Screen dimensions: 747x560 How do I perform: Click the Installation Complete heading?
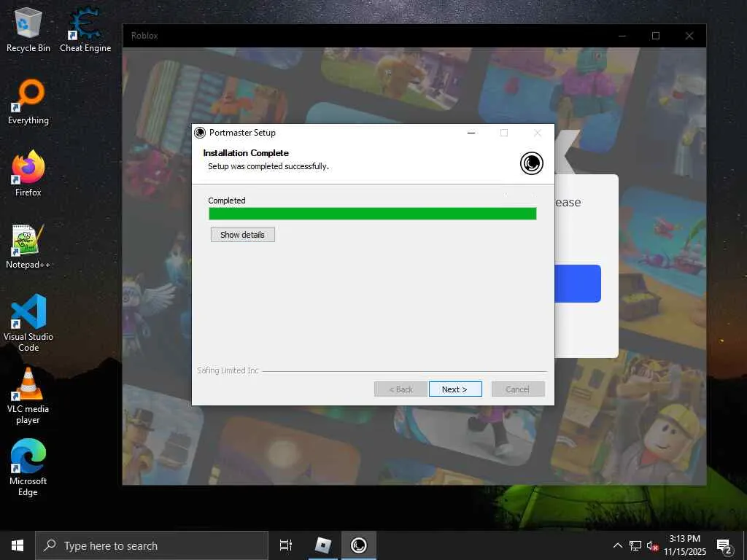point(246,153)
